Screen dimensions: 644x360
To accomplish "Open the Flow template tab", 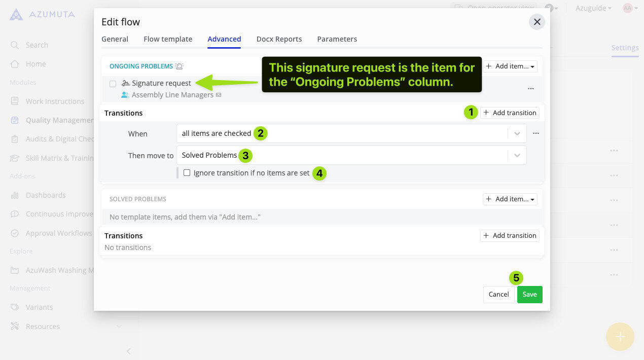I will 168,39.
